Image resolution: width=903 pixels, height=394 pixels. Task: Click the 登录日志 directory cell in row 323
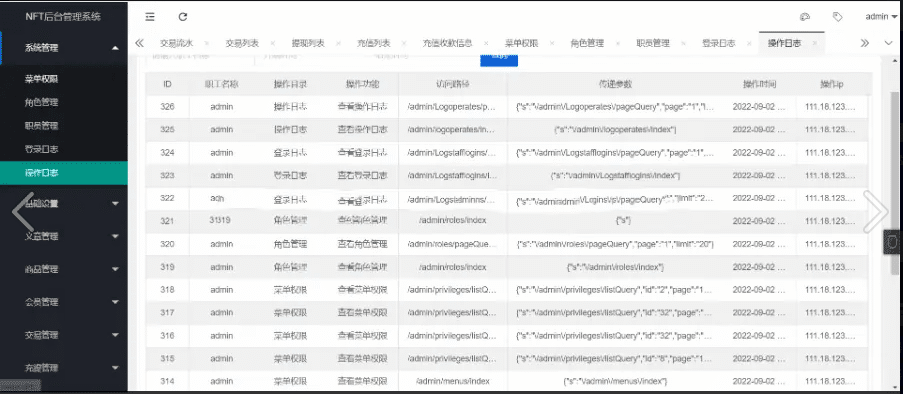point(290,175)
